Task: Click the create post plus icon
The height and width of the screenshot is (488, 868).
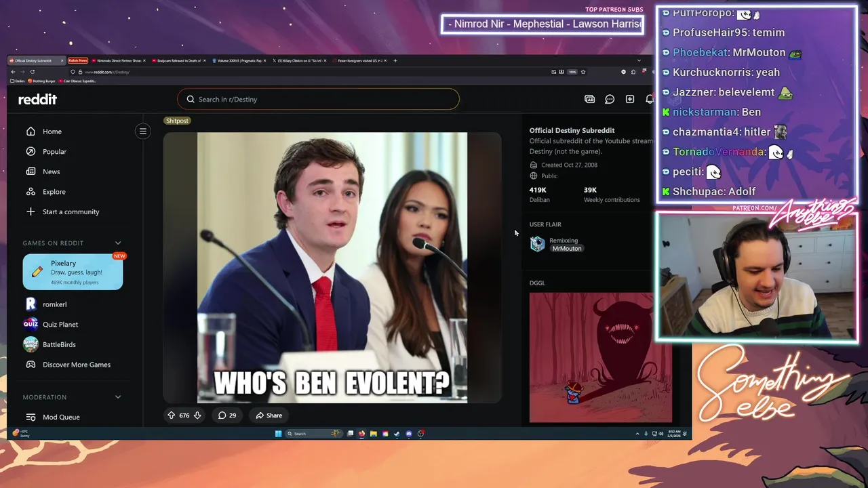Action: pyautogui.click(x=630, y=99)
